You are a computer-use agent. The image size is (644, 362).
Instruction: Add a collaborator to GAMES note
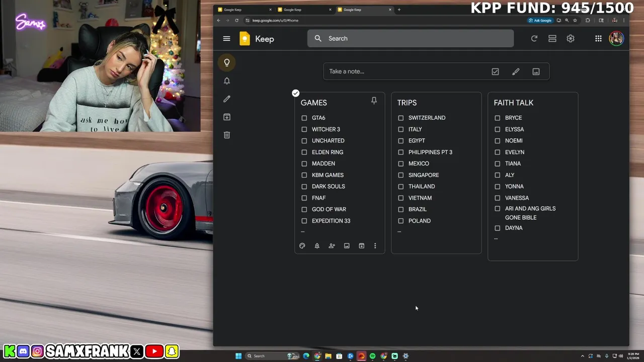(332, 246)
